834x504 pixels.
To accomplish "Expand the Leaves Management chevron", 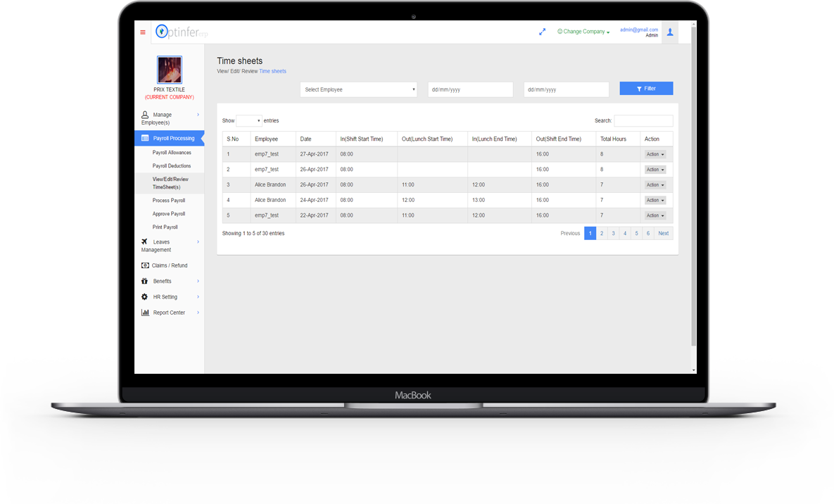I will tap(198, 241).
